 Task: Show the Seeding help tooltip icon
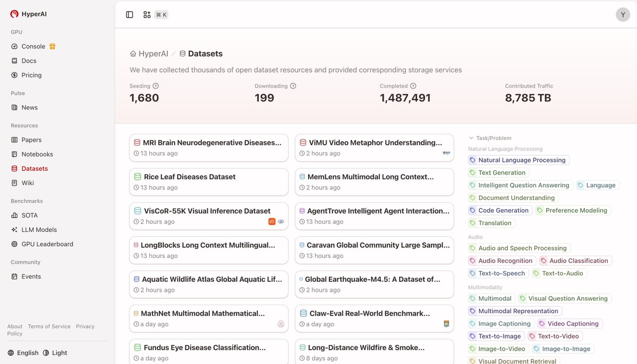(x=156, y=86)
